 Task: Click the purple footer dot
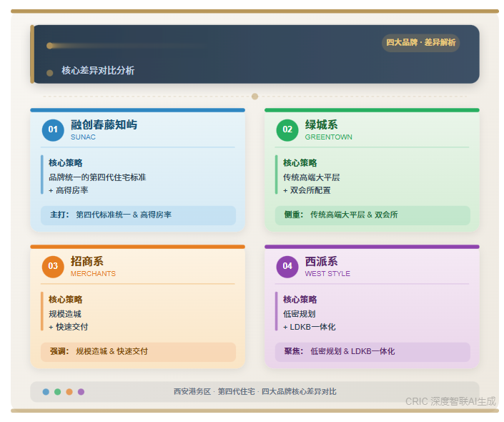[x=81, y=392]
